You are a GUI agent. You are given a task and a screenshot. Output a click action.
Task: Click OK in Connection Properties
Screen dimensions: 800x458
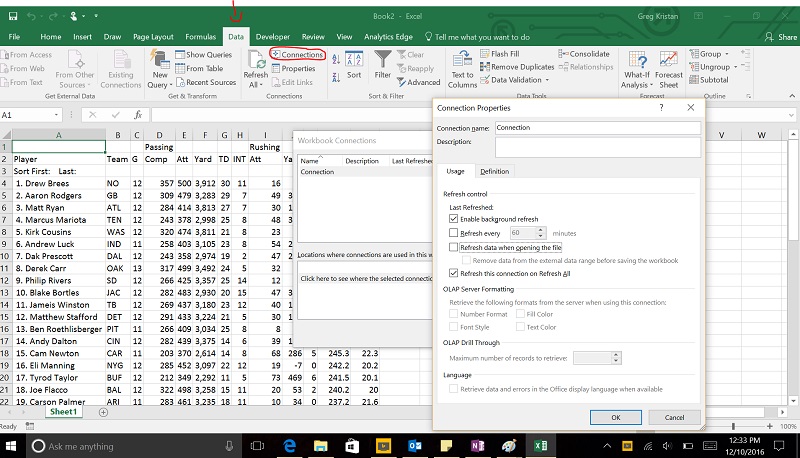(616, 417)
